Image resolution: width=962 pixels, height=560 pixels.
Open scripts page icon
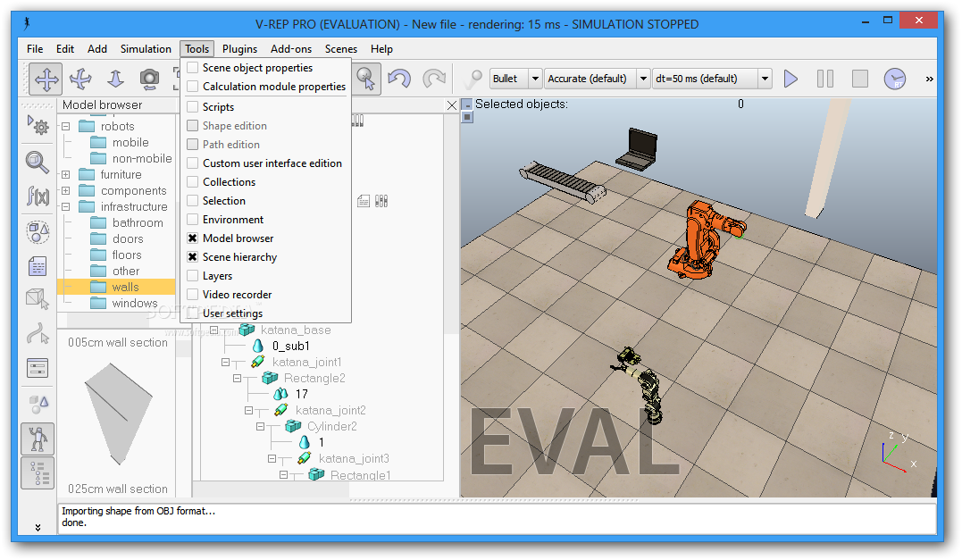[x=38, y=266]
